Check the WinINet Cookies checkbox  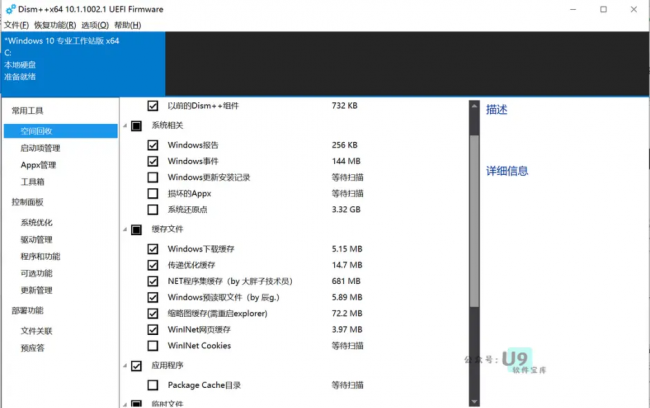coord(153,346)
